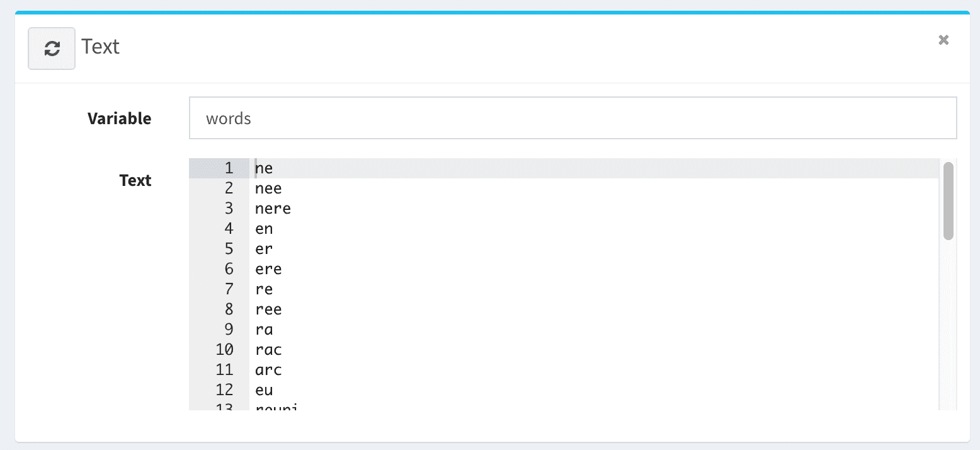The width and height of the screenshot is (980, 450).
Task: Click the word "rac" on line 10
Action: [x=268, y=350]
